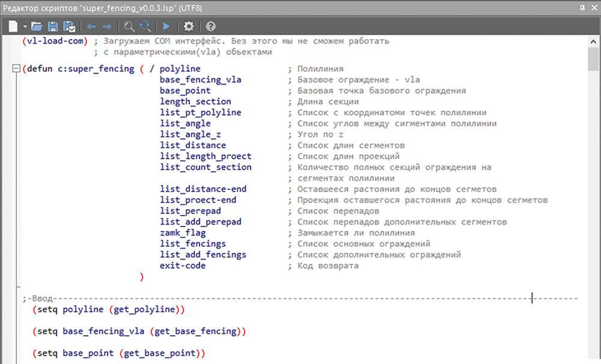This screenshot has height=364, width=601.
Task: Click the get_base_fencing function call
Action: (x=195, y=331)
